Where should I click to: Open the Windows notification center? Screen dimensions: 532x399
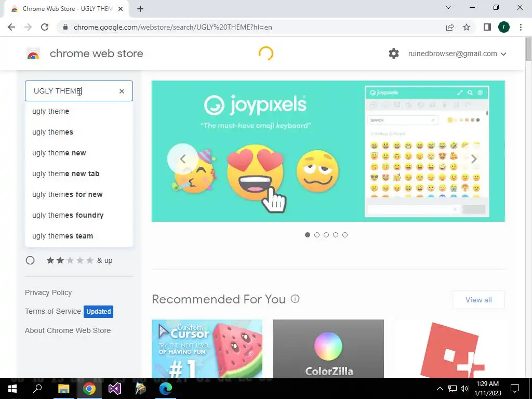pyautogui.click(x=515, y=389)
